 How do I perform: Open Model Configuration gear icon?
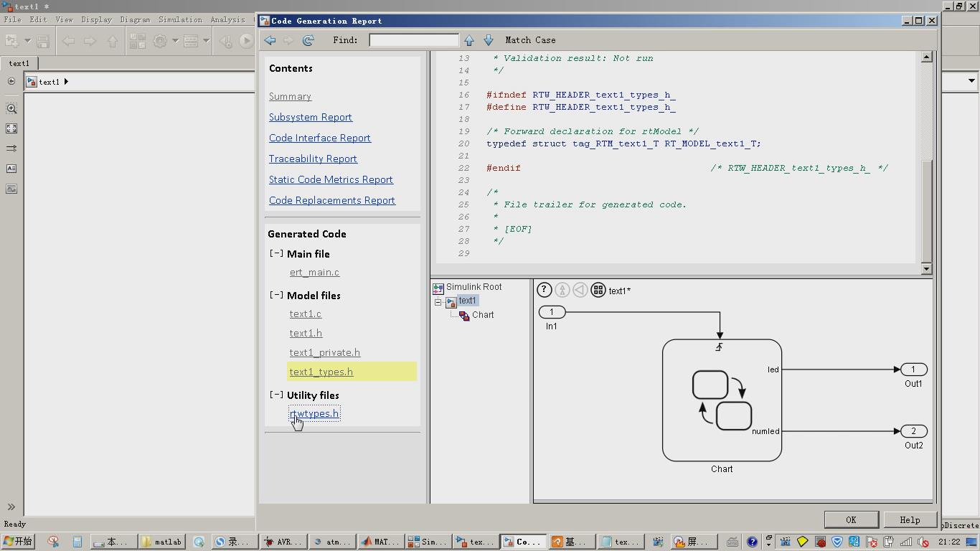coord(160,41)
